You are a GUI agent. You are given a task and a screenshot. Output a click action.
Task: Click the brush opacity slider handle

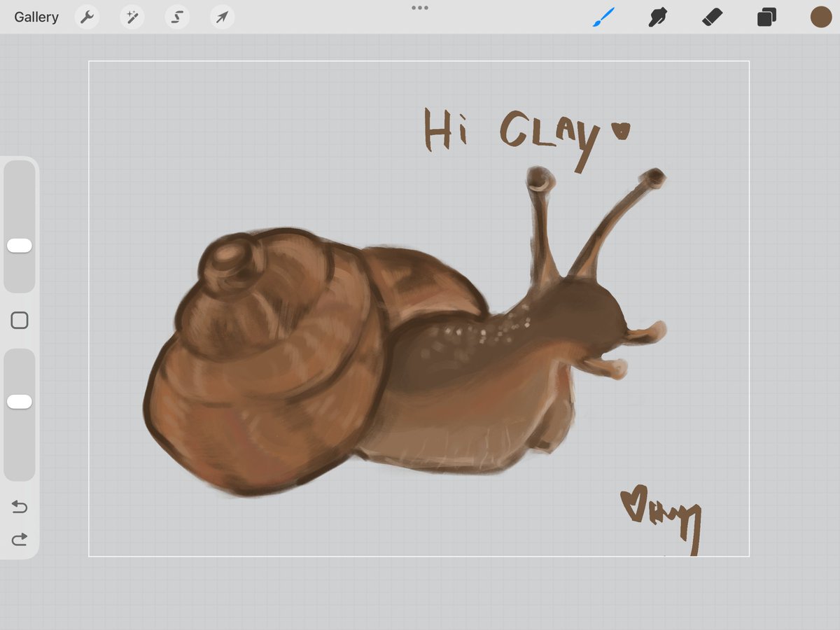pos(20,401)
